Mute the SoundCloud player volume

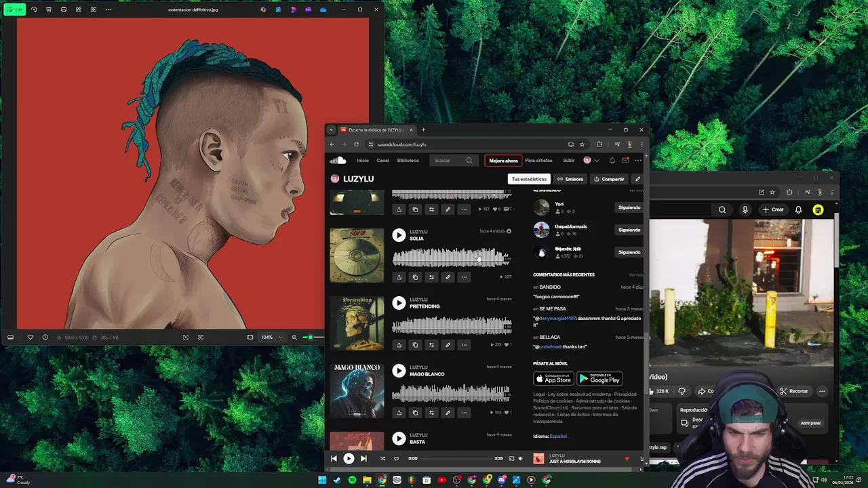(x=521, y=459)
